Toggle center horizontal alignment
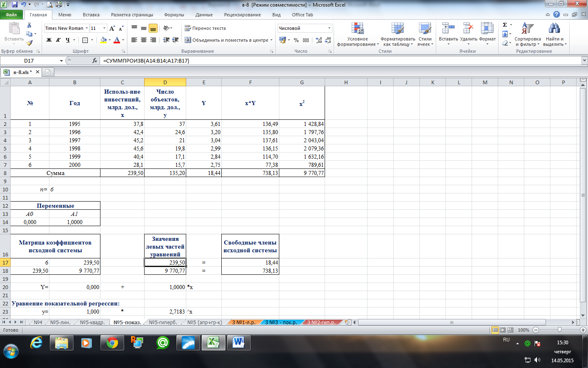The image size is (588, 368). [144, 40]
